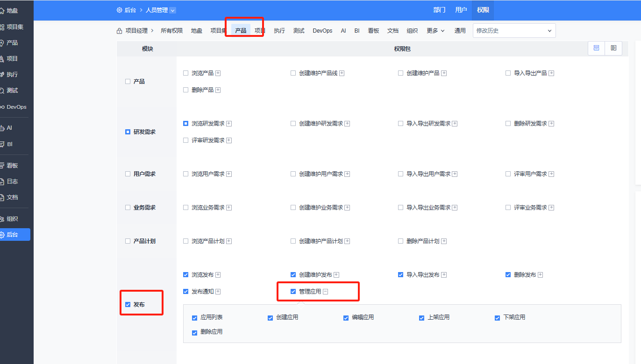Expand the plus icon next to 发布通知
Viewport: 641px width, 364px height.
click(218, 292)
